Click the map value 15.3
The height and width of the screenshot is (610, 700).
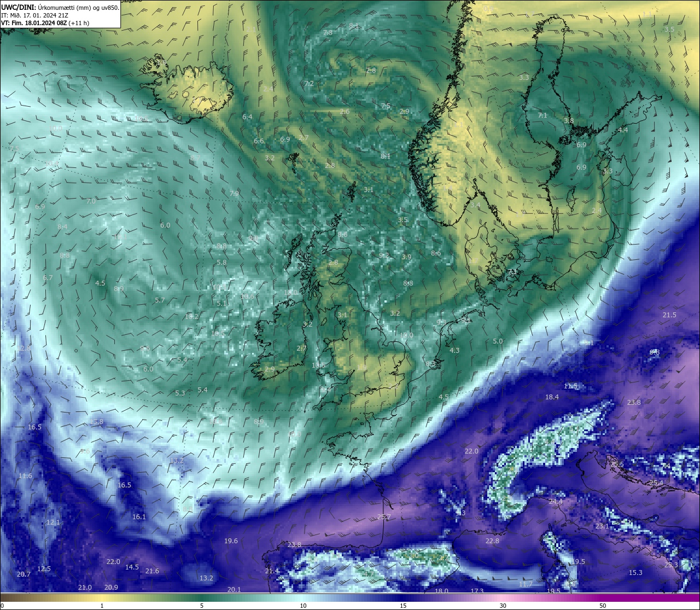635,572
